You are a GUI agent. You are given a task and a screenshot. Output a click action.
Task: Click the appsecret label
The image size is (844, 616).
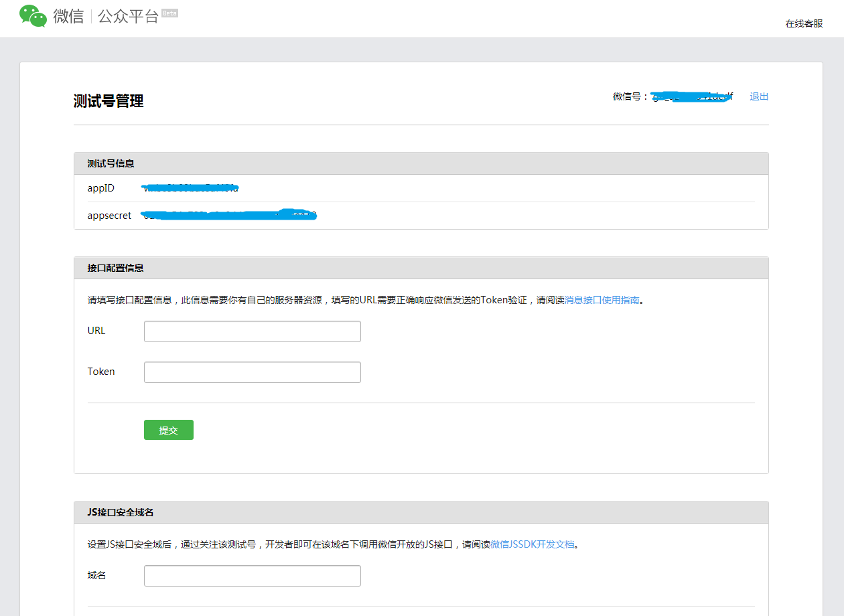coord(109,216)
